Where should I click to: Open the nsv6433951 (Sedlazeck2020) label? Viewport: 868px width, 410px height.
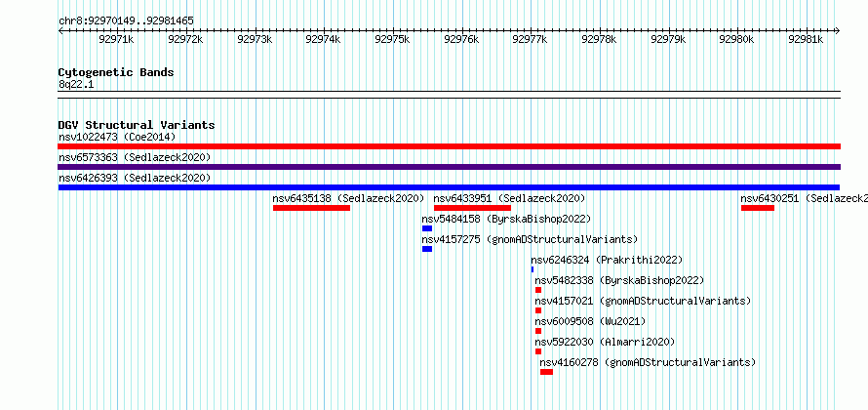pos(509,198)
